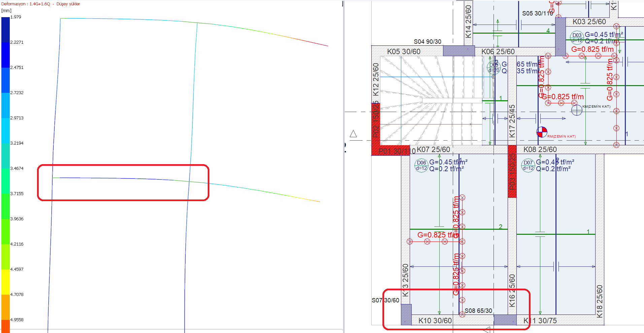Click the dark blue 1.979 legend color
644x333 pixels.
pyautogui.click(x=5, y=30)
